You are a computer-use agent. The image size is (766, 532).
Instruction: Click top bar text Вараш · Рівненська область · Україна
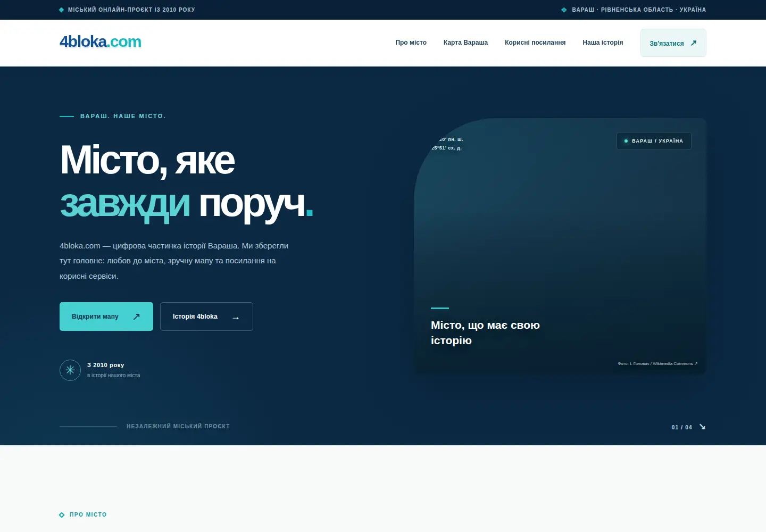639,10
